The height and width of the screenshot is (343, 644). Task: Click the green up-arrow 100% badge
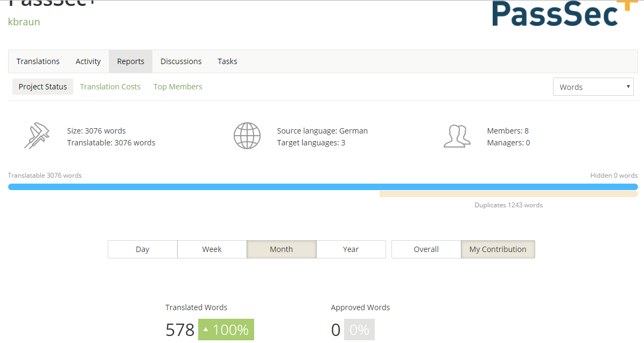226,330
